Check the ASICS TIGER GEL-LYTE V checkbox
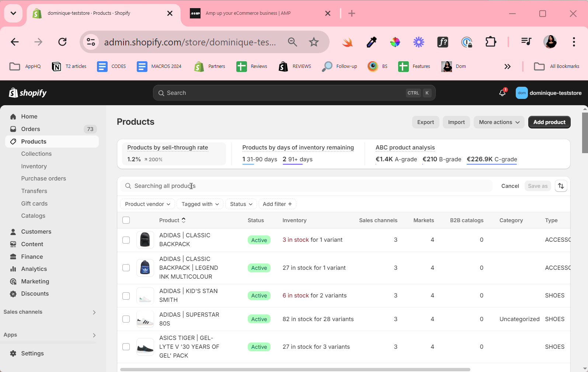Image resolution: width=588 pixels, height=372 pixels. click(x=126, y=347)
